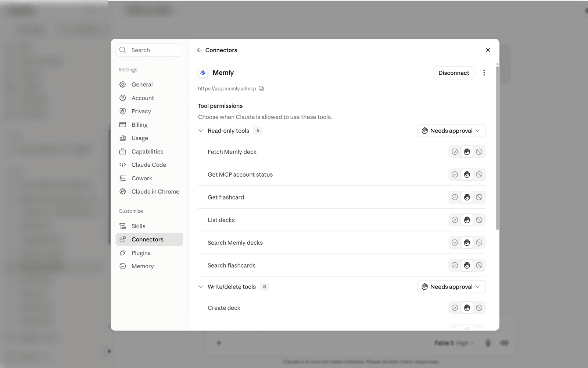Click the settings Search field
This screenshot has height=368, width=588.
(x=149, y=50)
